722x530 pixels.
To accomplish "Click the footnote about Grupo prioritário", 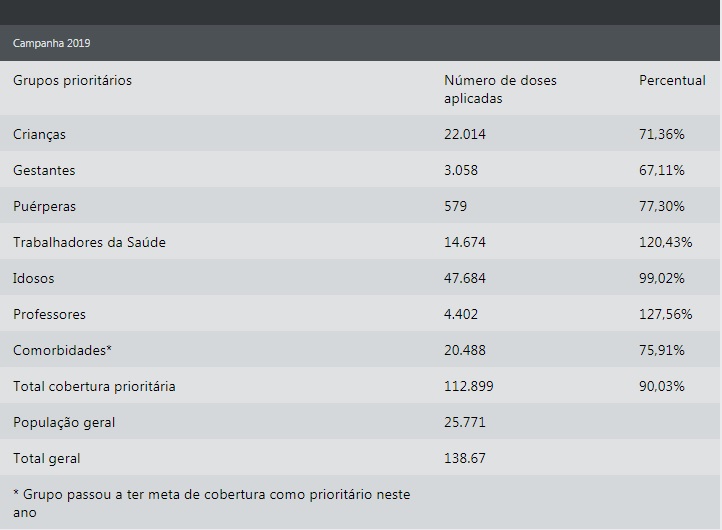I will coord(212,503).
